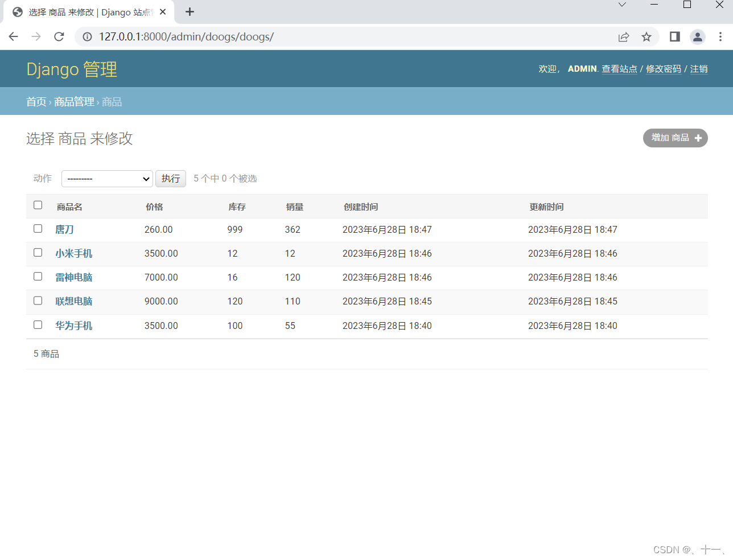Click the 5 个中 0 个被选 counter

click(225, 179)
